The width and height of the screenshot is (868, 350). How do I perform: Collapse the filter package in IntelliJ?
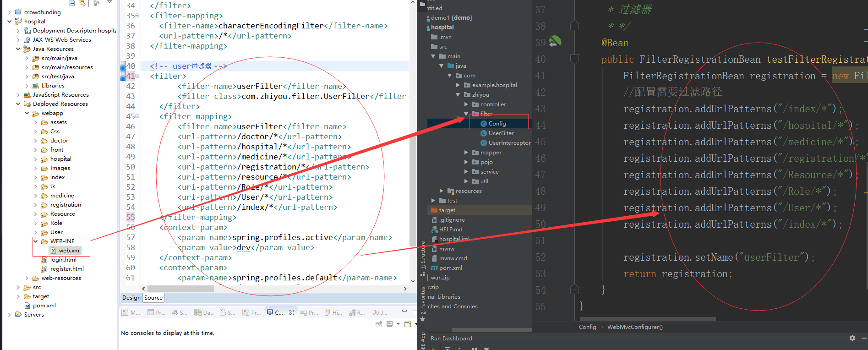466,114
